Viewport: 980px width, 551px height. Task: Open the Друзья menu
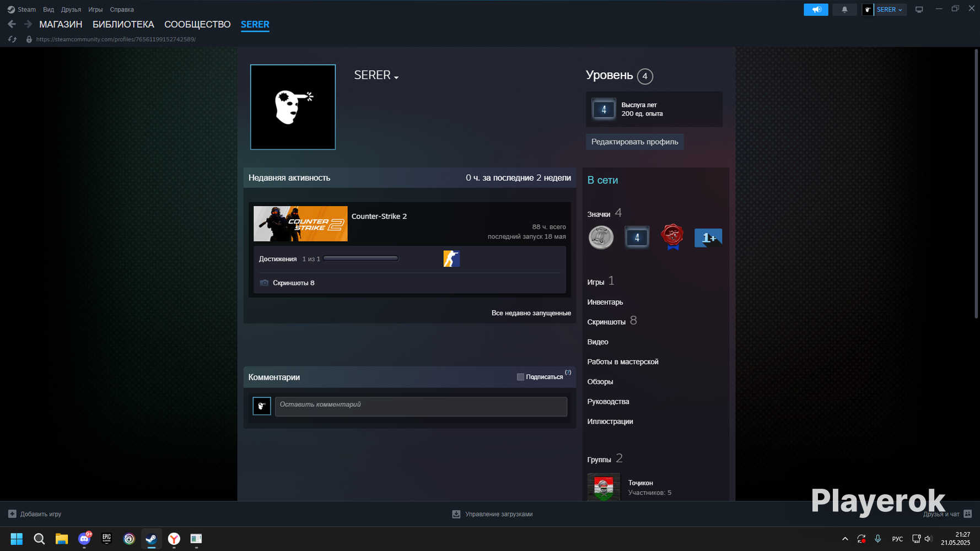(x=71, y=9)
